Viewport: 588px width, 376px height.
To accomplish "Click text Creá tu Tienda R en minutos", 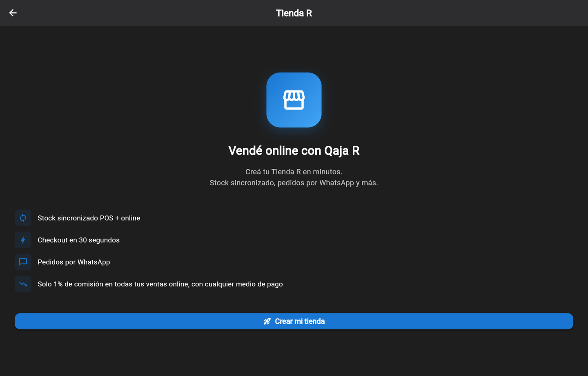I will (x=294, y=172).
